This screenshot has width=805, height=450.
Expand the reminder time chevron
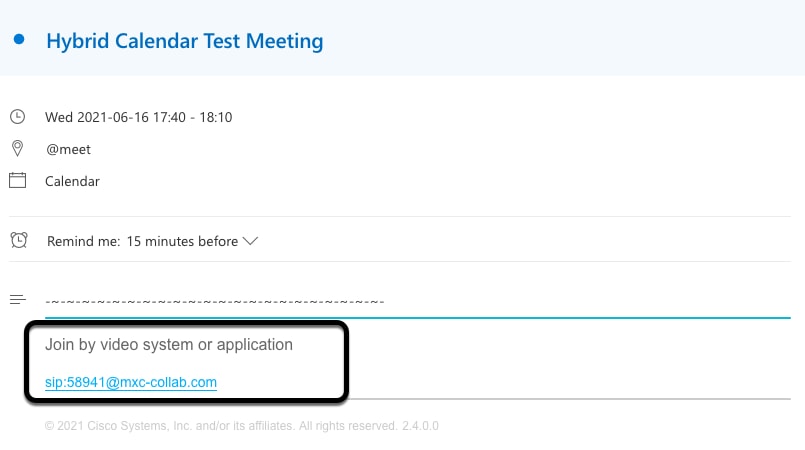pos(250,241)
